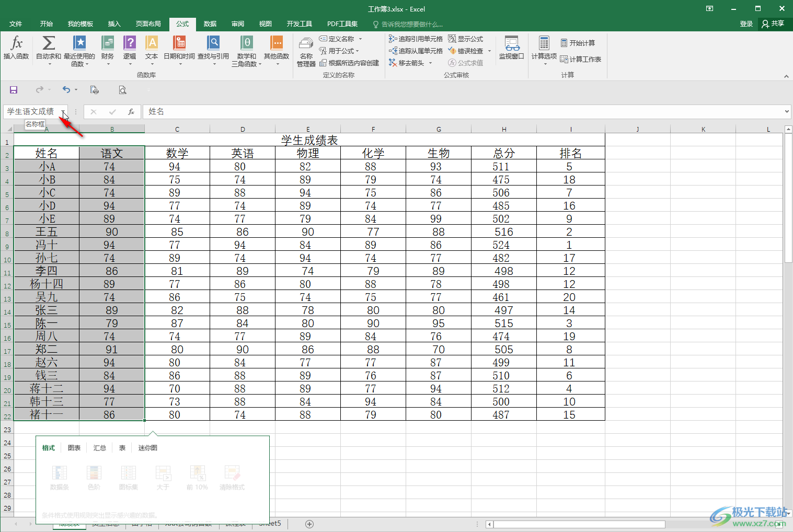Switch to the Developer (开发工具) tab

click(300, 24)
